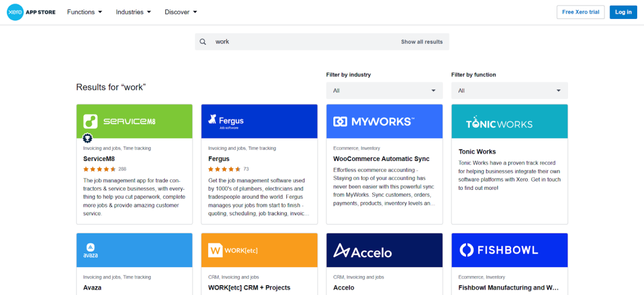Viewport: 644px width, 295px height.
Task: Click the ServiceM8 star rating
Action: click(x=99, y=169)
